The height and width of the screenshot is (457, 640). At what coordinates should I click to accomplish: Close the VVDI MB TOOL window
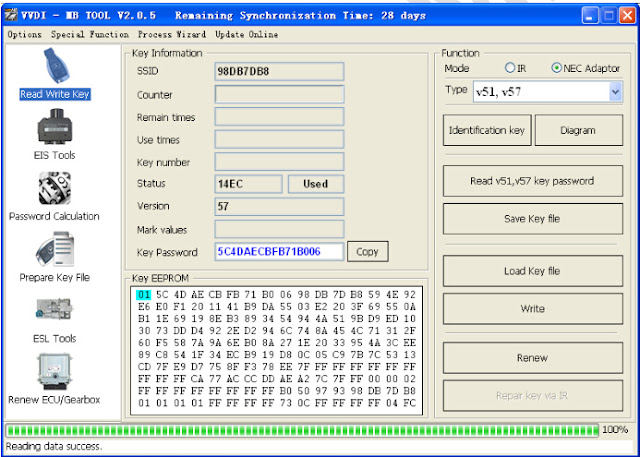(x=627, y=16)
